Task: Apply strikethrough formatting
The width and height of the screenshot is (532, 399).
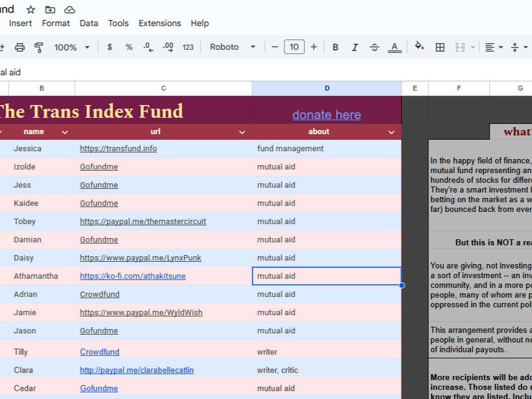Action: click(x=374, y=47)
